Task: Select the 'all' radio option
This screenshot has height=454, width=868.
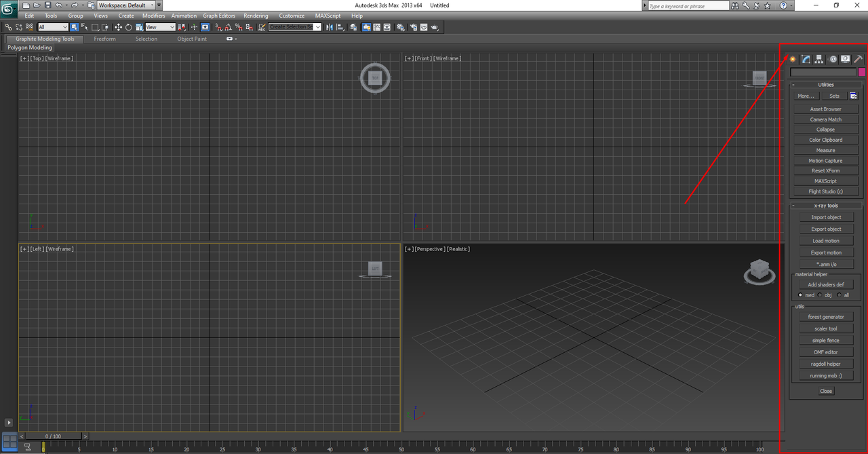Action: pyautogui.click(x=838, y=295)
